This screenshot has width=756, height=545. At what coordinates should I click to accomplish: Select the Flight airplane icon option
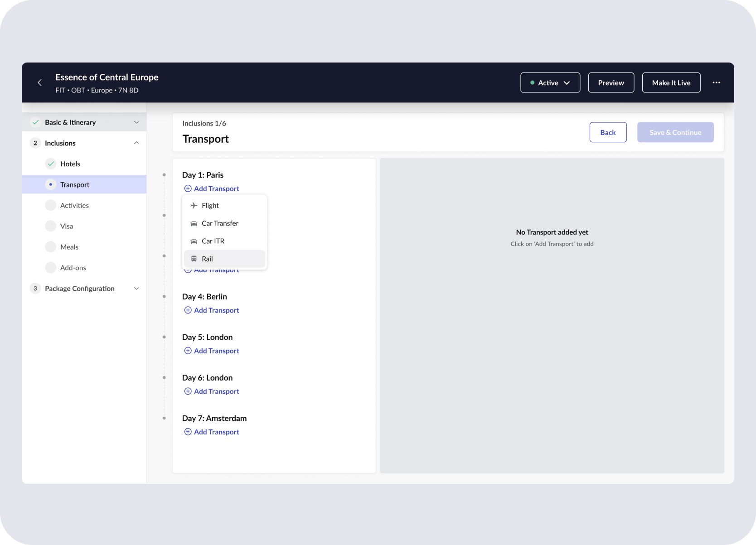pyautogui.click(x=194, y=205)
